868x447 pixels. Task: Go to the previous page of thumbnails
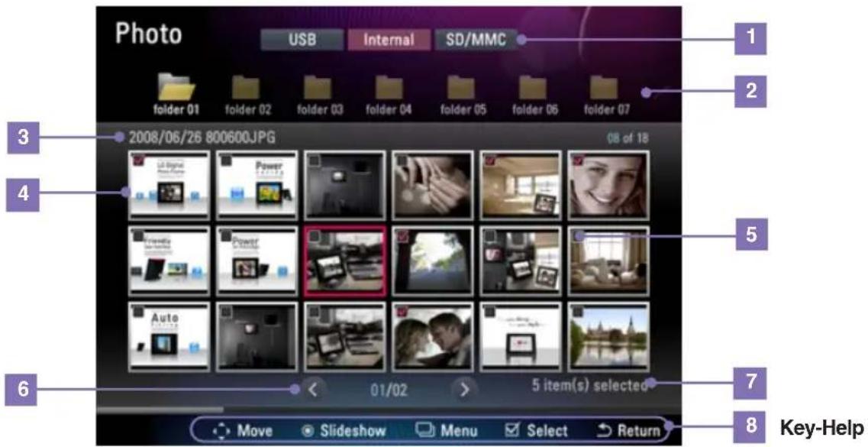point(313,390)
